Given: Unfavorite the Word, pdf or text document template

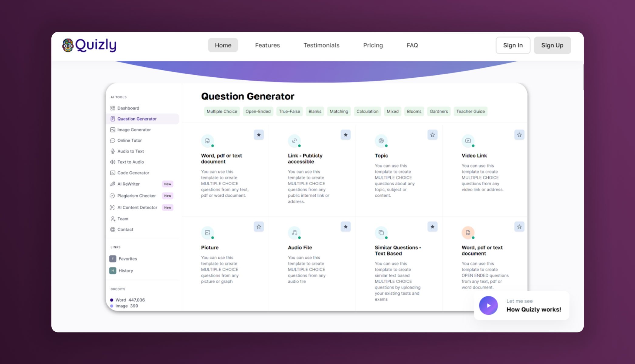Looking at the screenshot, I should pos(259,135).
